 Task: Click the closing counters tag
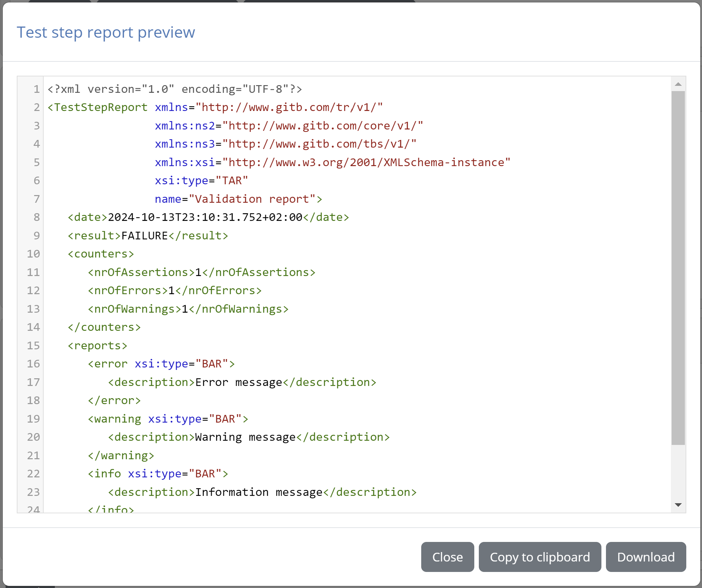point(104,327)
